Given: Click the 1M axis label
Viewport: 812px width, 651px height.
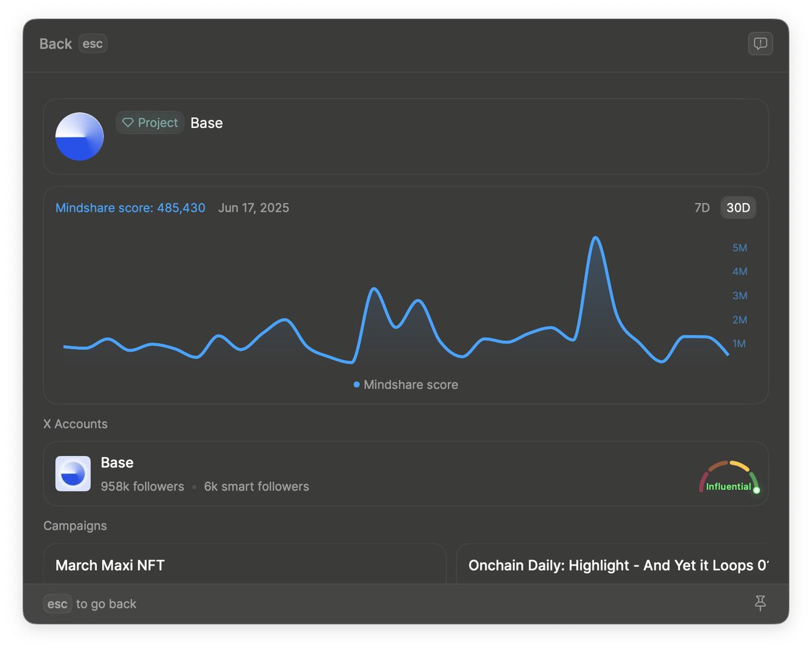Looking at the screenshot, I should [x=740, y=343].
